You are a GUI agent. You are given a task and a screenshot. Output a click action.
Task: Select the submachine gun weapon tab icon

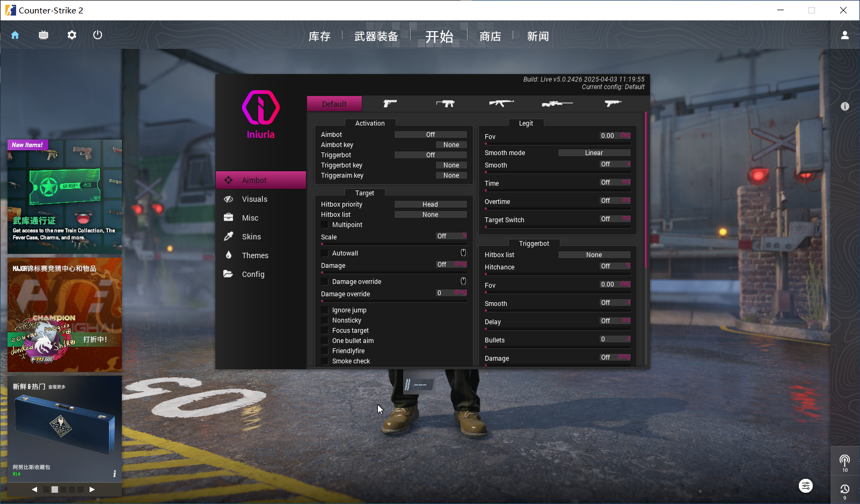coord(445,104)
